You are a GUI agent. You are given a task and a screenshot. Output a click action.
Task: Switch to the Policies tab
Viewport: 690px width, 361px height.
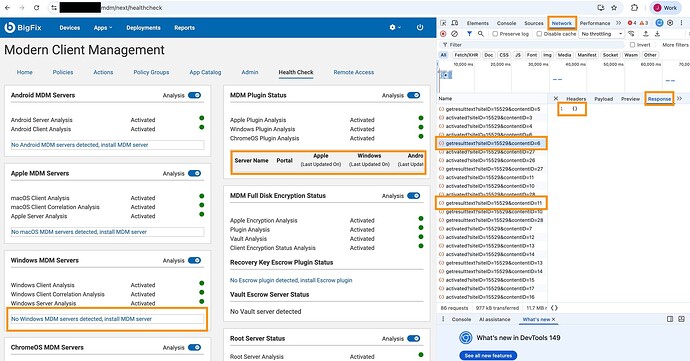(63, 72)
